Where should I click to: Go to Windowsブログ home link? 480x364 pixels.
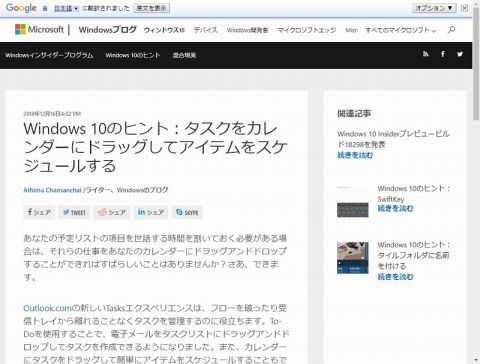[108, 30]
